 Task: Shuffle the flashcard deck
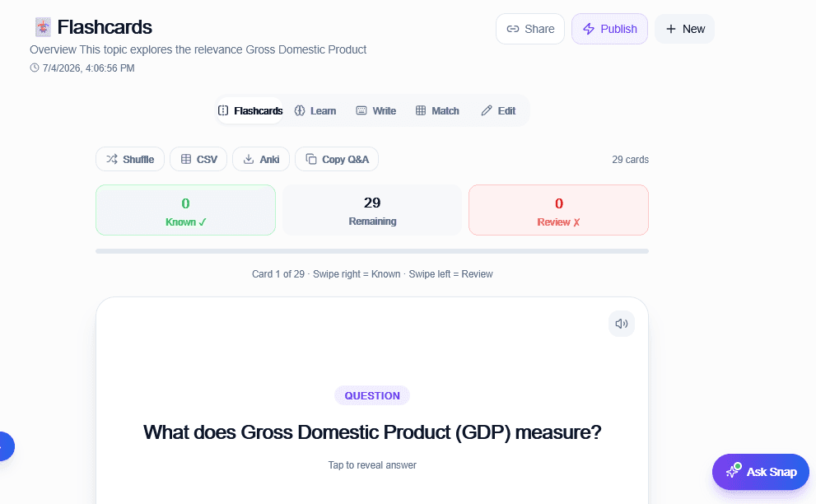130,159
